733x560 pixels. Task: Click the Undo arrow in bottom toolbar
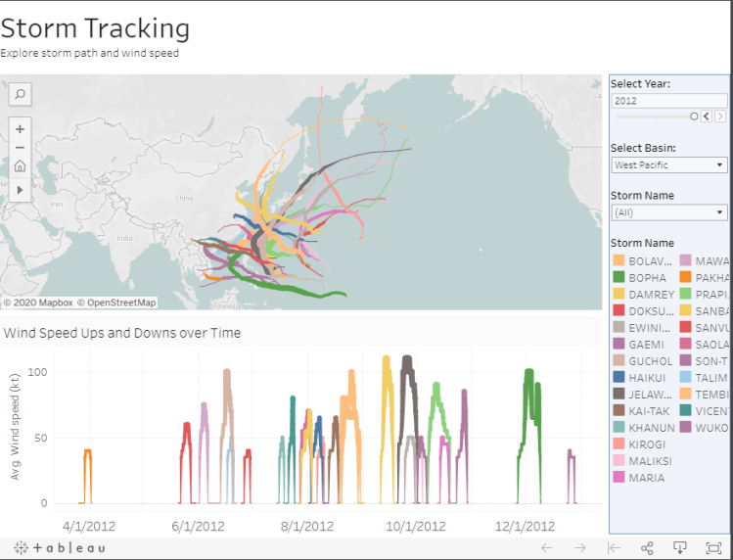[547, 548]
